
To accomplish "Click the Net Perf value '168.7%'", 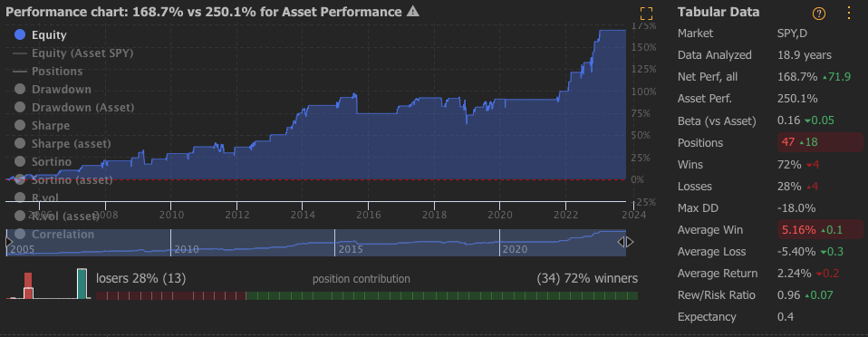I will (797, 77).
